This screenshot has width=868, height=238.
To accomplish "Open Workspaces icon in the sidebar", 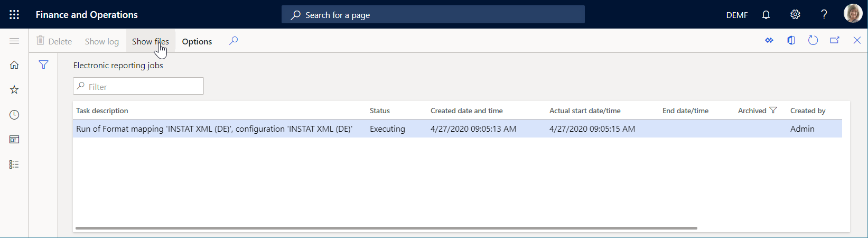I will click(14, 140).
